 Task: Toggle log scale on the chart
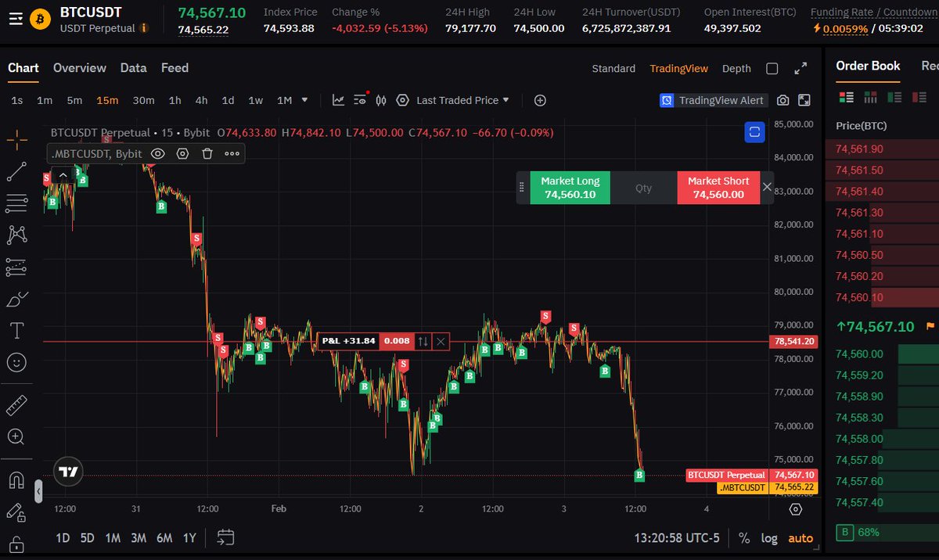[769, 538]
